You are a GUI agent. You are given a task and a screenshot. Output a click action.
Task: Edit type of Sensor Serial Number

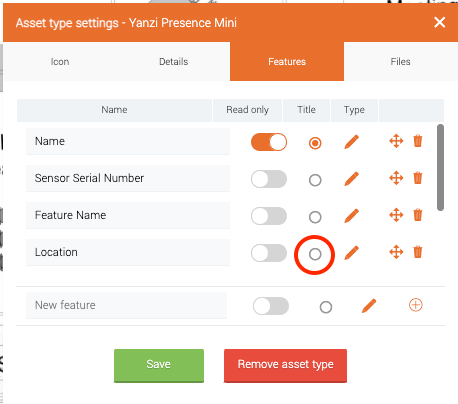point(352,178)
